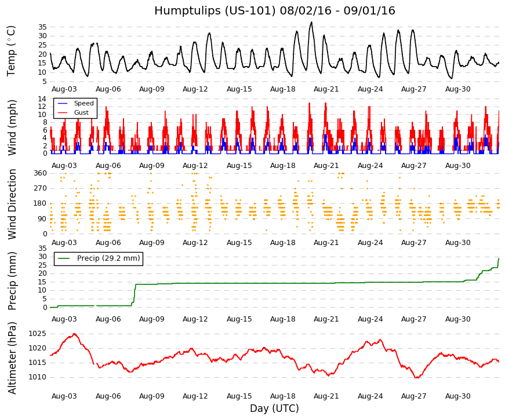Screen dimensions: 505x420
Task: Click the Precip (29.2 mm) legend text
Action: [x=108, y=258]
